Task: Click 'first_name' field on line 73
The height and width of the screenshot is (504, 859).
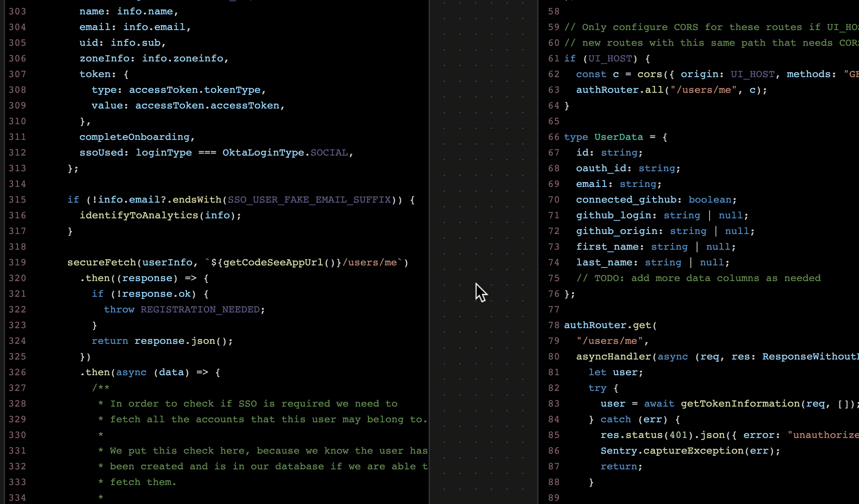Action: click(x=607, y=246)
